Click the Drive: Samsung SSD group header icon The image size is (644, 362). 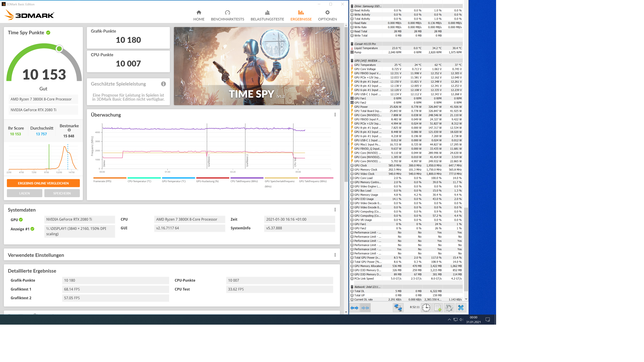coord(352,6)
